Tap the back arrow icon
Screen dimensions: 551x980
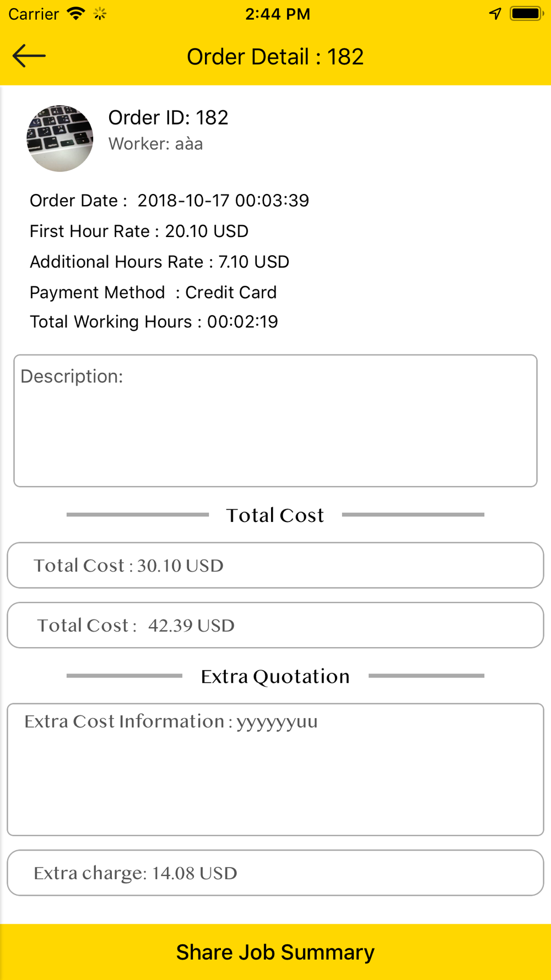(29, 56)
